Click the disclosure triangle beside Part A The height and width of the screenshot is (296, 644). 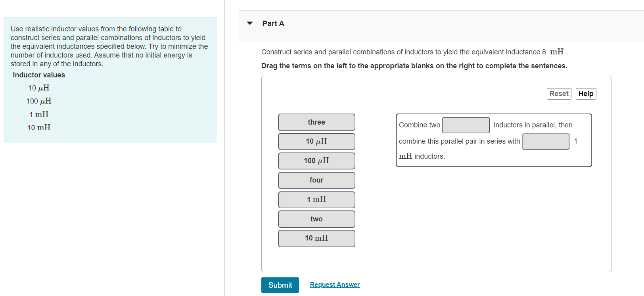[x=249, y=23]
